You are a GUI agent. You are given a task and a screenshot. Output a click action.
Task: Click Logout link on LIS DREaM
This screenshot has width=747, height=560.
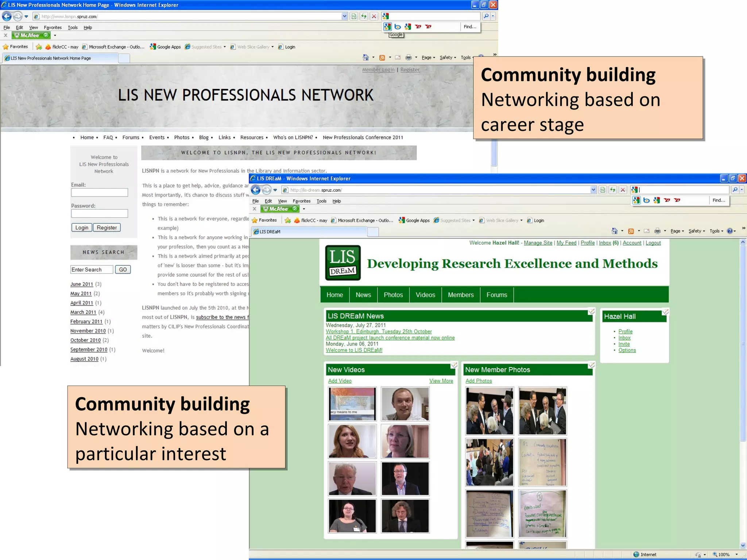click(x=653, y=243)
